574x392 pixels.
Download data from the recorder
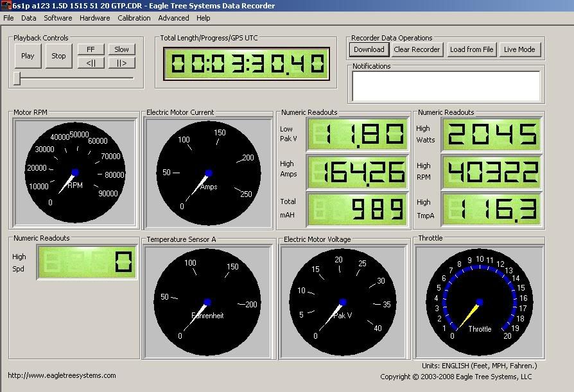pyautogui.click(x=369, y=49)
